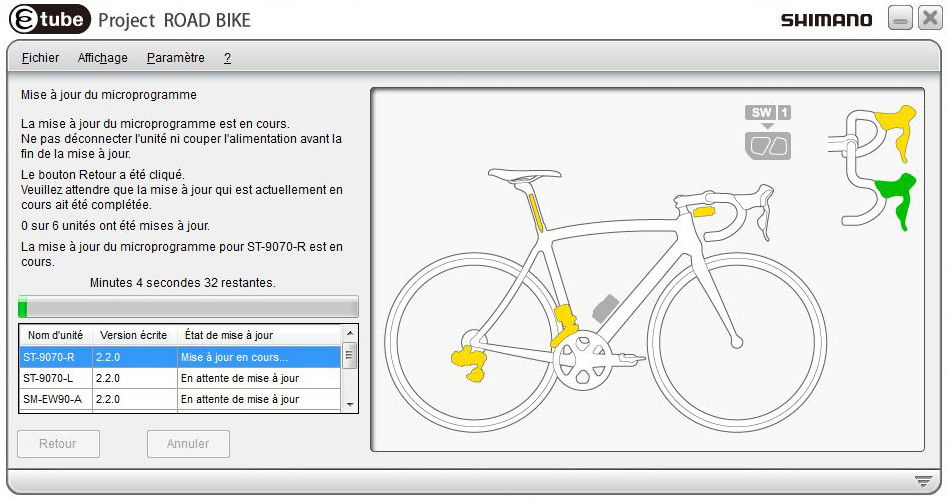Minimize the E-tube Project window
Image resolution: width=948 pixels, height=499 pixels.
pyautogui.click(x=900, y=19)
